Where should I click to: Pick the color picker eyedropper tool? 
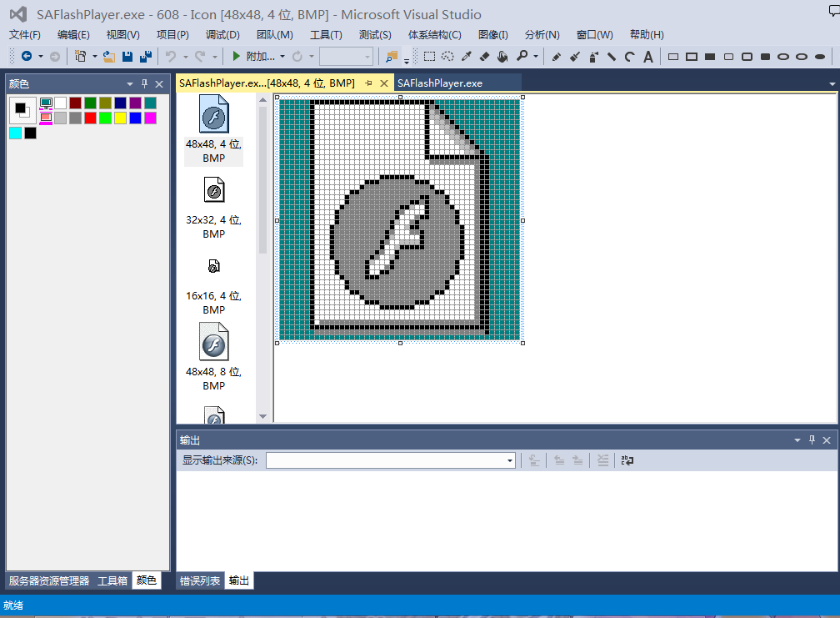[467, 56]
